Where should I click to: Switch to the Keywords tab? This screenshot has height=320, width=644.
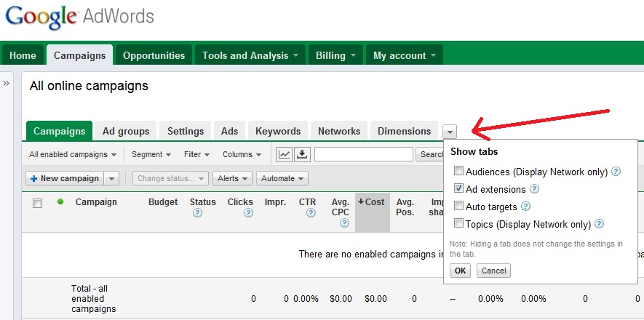click(x=278, y=132)
